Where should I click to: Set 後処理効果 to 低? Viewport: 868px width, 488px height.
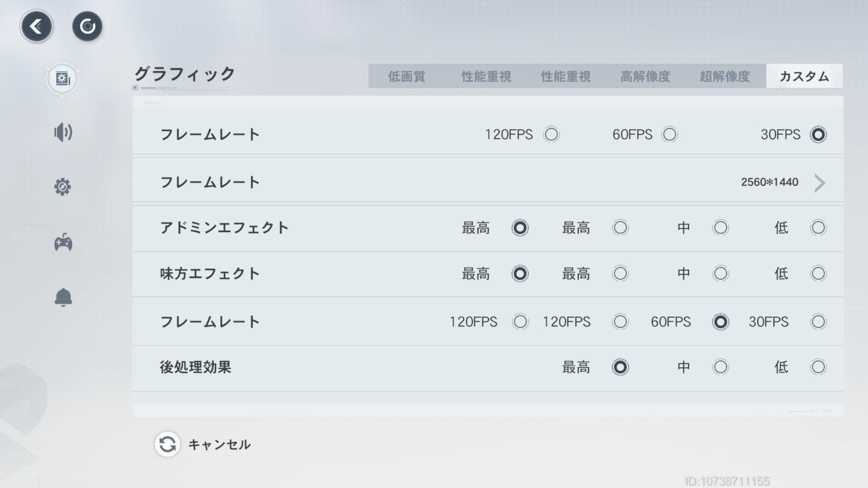(x=818, y=367)
